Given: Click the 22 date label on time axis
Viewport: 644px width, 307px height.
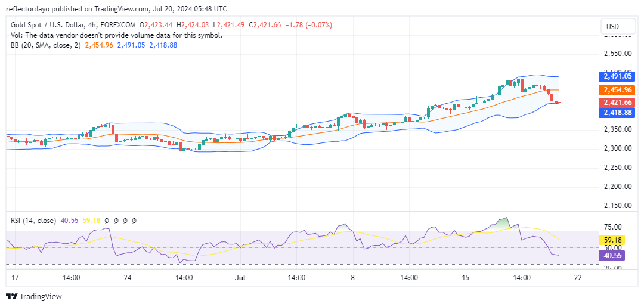Looking at the screenshot, I should pos(578,278).
